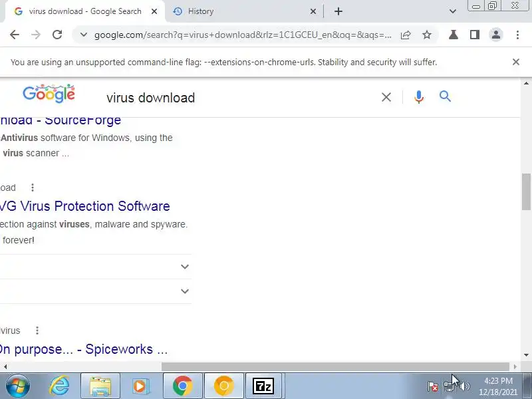This screenshot has height=399, width=532.
Task: Open the SourceForge result link
Action: click(61, 120)
